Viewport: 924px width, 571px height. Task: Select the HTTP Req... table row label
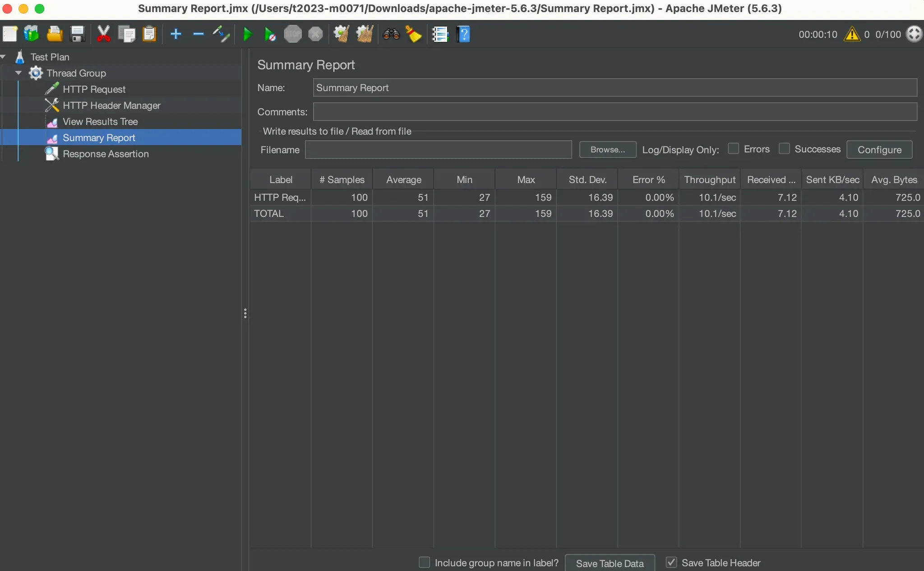click(280, 198)
